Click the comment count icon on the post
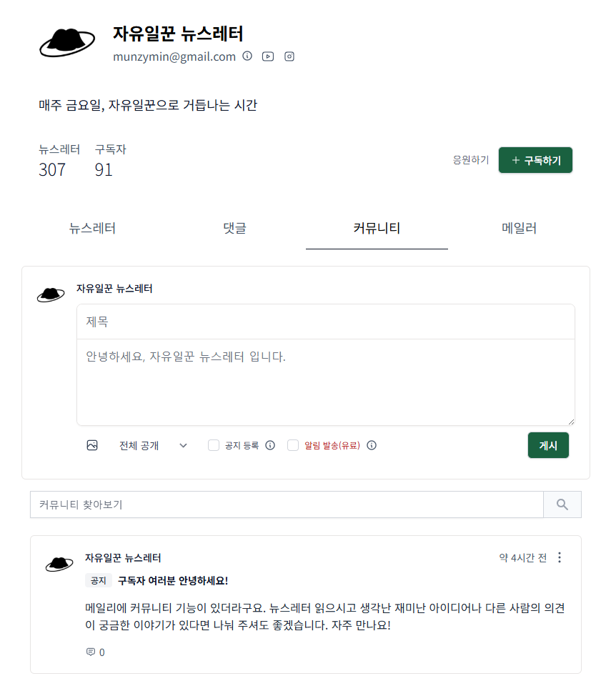 tap(91, 652)
